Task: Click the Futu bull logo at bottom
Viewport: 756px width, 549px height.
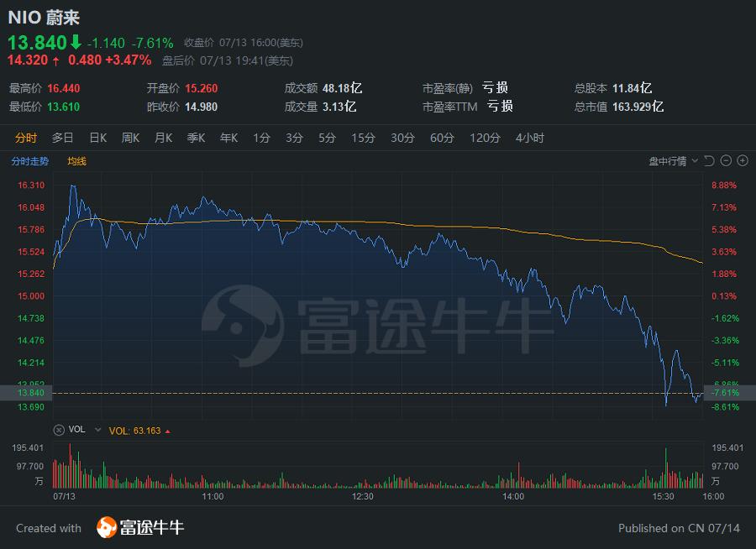Action: point(107,527)
